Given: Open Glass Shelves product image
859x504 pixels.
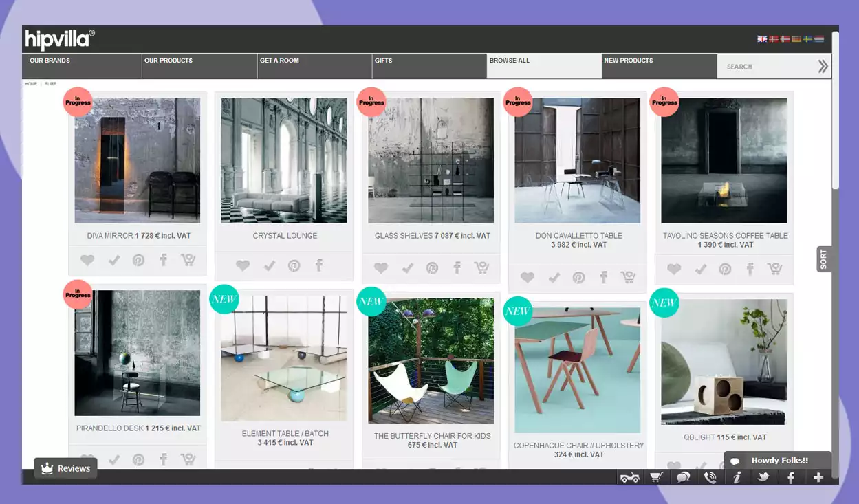Looking at the screenshot, I should pos(431,160).
